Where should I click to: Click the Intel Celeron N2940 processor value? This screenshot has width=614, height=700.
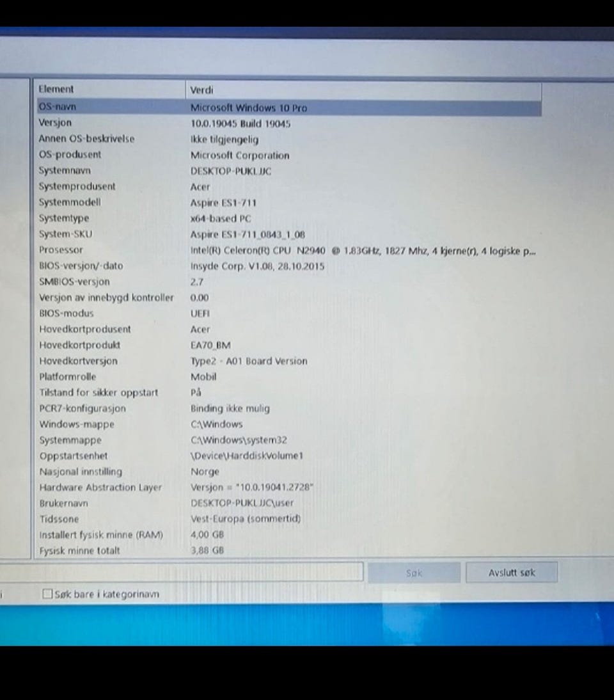(363, 251)
